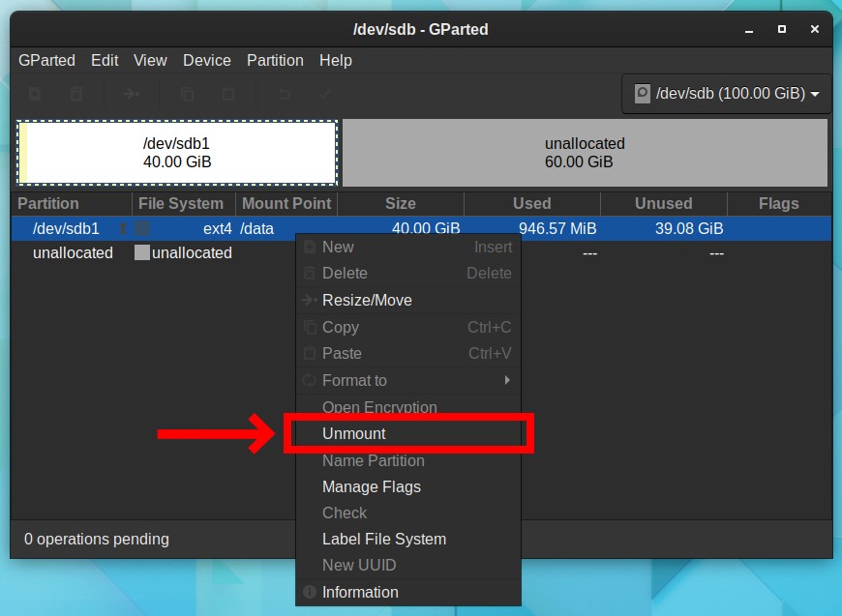Open the Edit menu

coord(105,60)
